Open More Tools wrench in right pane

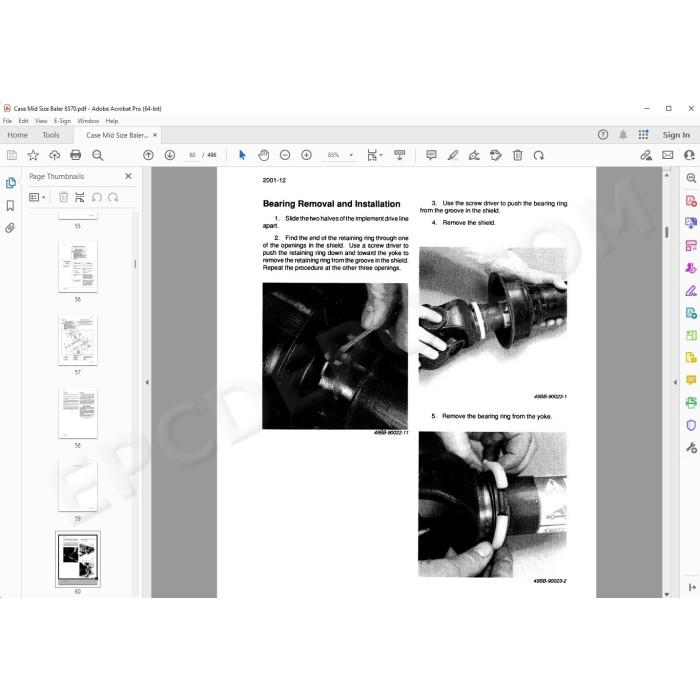691,447
